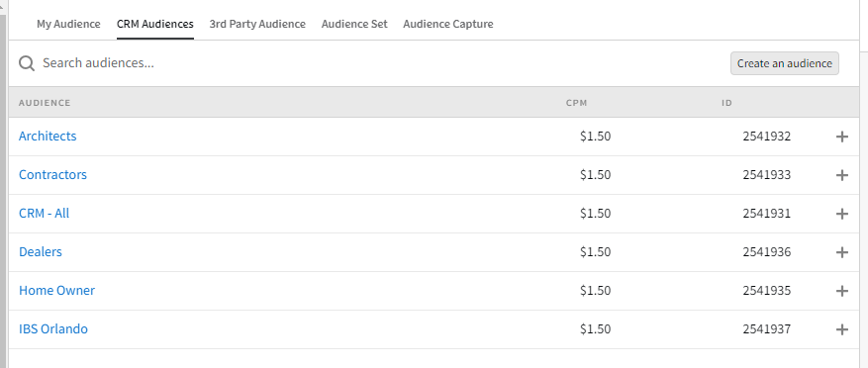868x368 pixels.
Task: Select the Audience Set tab
Action: pyautogui.click(x=354, y=24)
